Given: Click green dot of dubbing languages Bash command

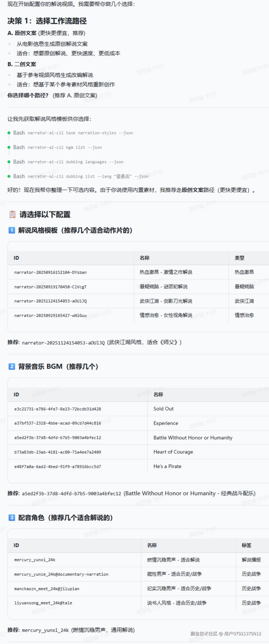Looking at the screenshot, I should coord(9,162).
